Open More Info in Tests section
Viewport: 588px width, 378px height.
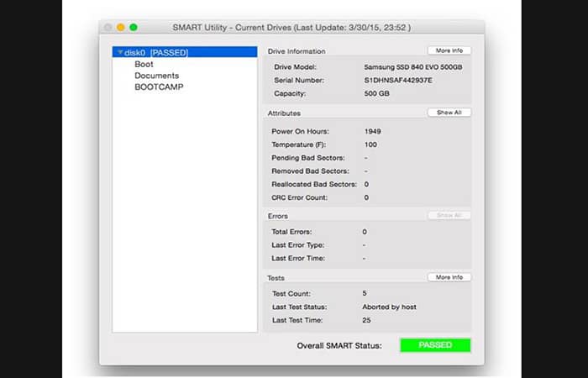coord(449,277)
